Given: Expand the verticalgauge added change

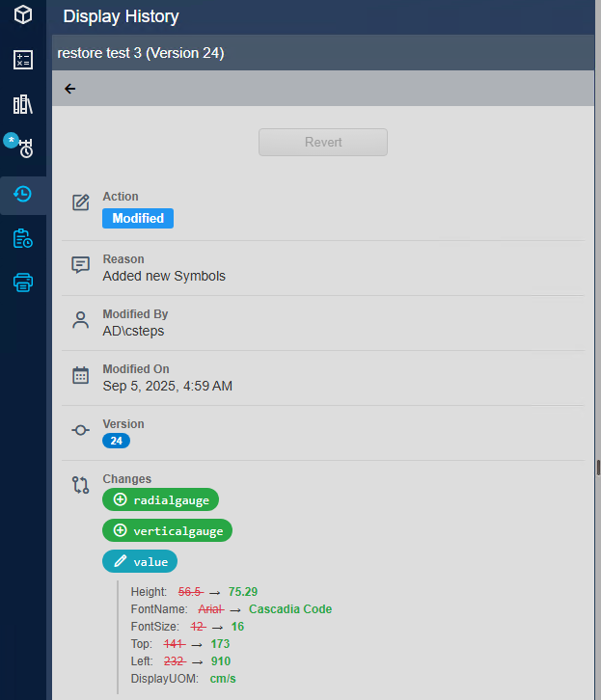Looking at the screenshot, I should coord(168,531).
